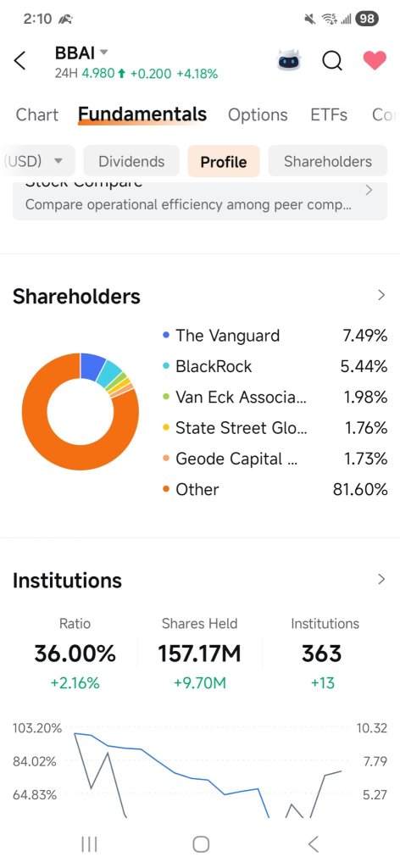This screenshot has height=868, width=400.
Task: Open the USD currency dropdown
Action: 37,161
